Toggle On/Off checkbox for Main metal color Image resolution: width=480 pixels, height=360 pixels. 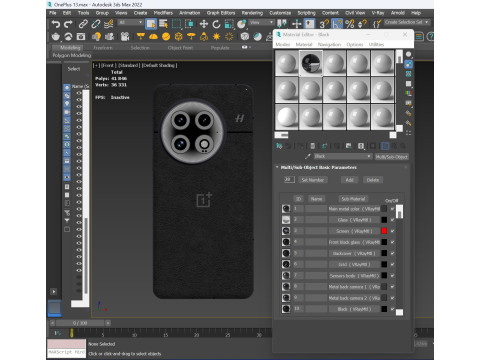coord(393,209)
